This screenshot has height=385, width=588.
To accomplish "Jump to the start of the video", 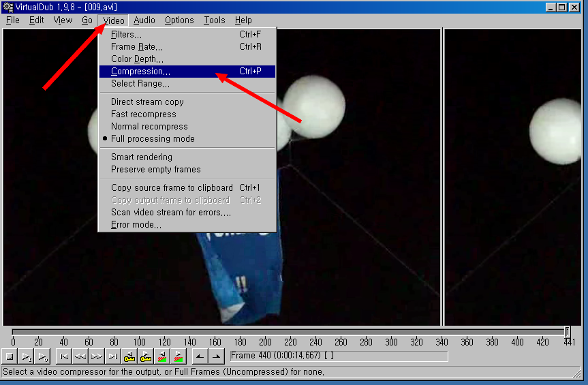I will [64, 356].
